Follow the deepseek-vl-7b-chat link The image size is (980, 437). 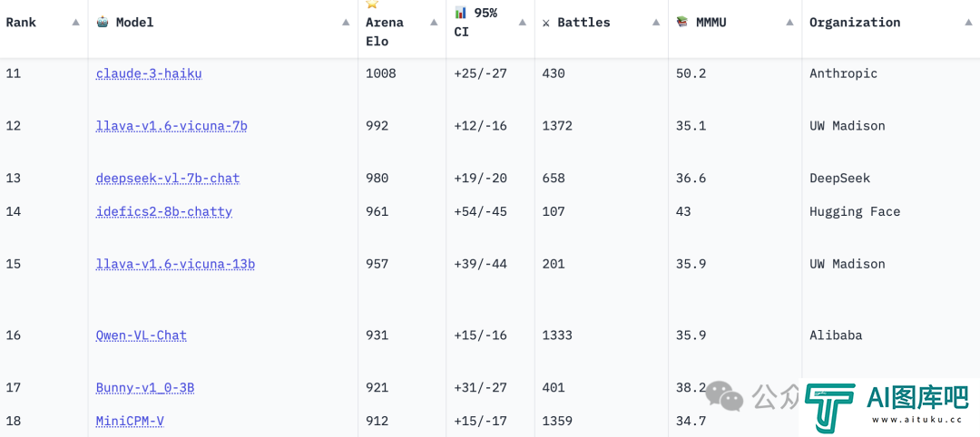(x=168, y=179)
